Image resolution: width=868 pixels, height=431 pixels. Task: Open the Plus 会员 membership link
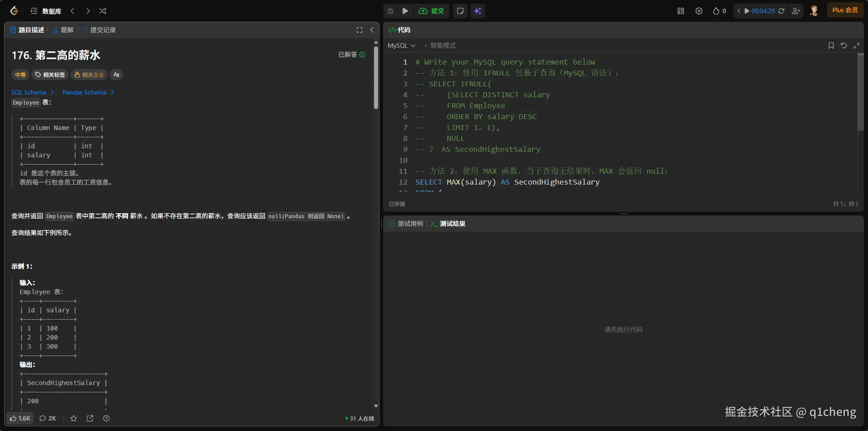(x=845, y=10)
